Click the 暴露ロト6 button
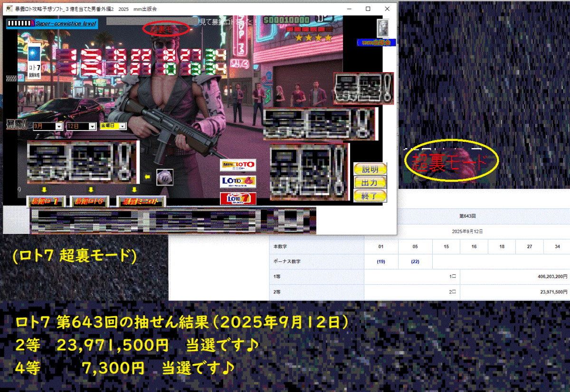The image size is (570, 392). [90, 202]
